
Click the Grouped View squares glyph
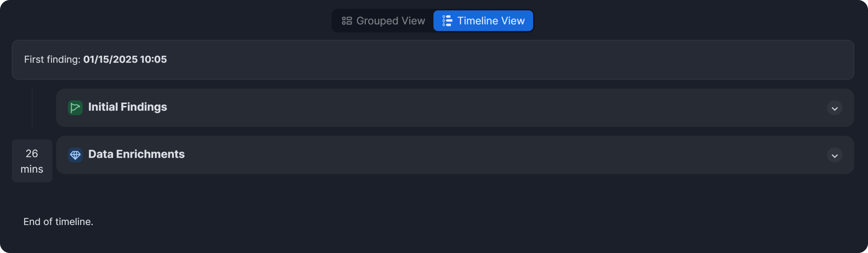(346, 21)
